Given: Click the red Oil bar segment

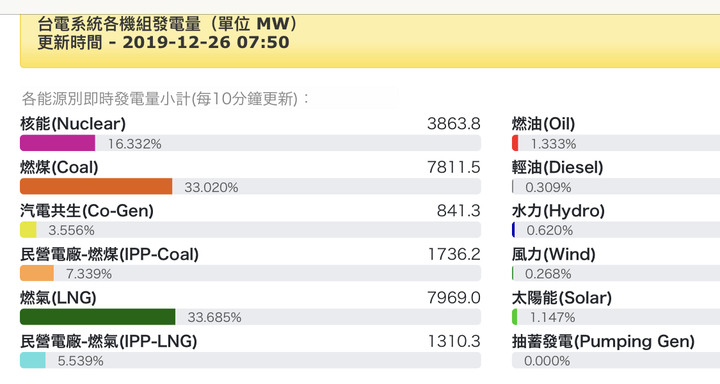Looking at the screenshot, I should click(x=515, y=143).
